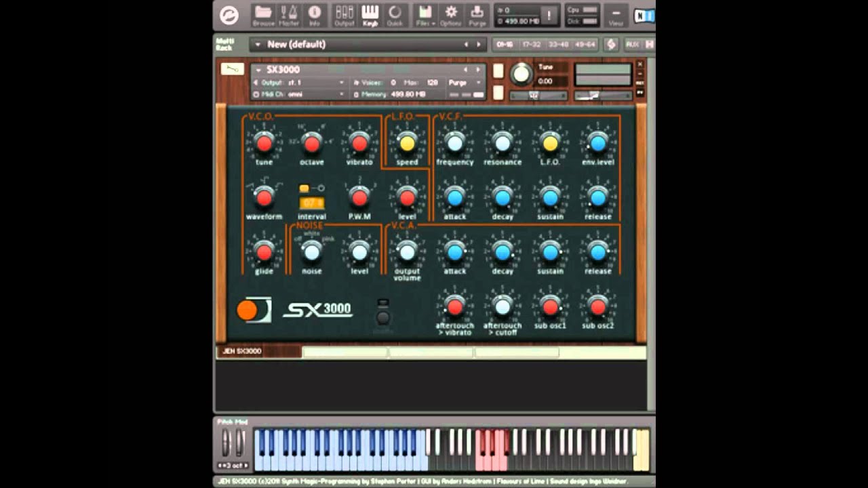
Task: Toggle the instrument Solo button
Action: (x=498, y=71)
